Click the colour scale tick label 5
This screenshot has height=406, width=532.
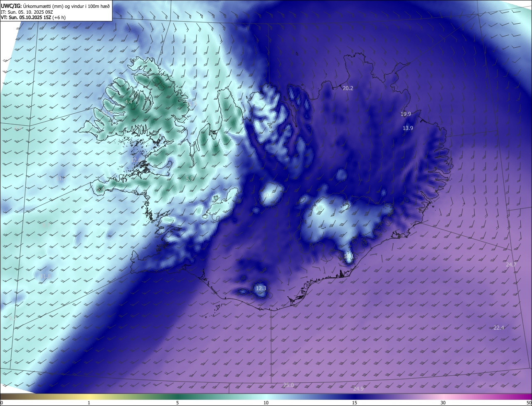coord(177,403)
